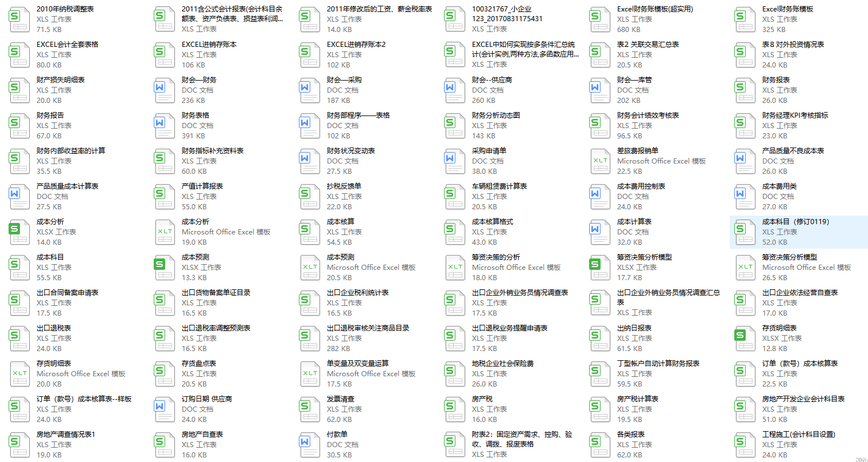Select the file name 订单（款号）成本核算表--样板
Image resolution: width=868 pixels, height=462 pixels.
84,399
